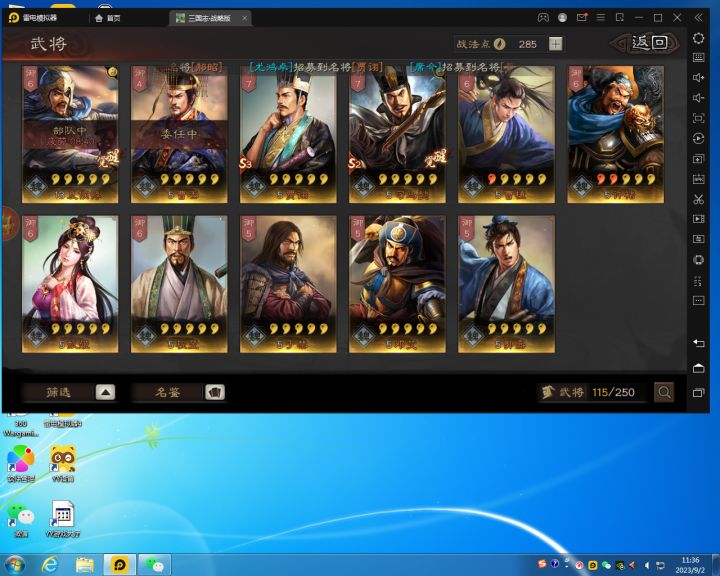Open the document-icon desktop shortcut
This screenshot has width=720, height=576.
click(63, 519)
